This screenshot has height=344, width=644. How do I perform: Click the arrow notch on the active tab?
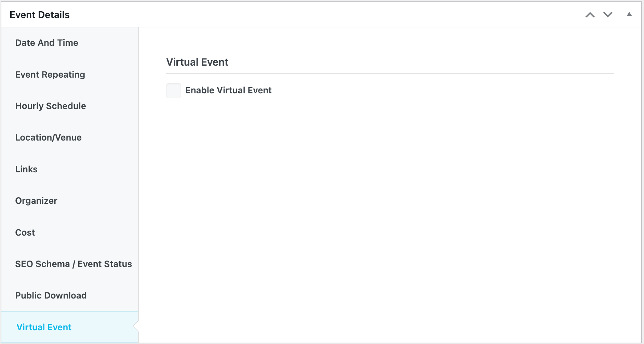[x=136, y=327]
